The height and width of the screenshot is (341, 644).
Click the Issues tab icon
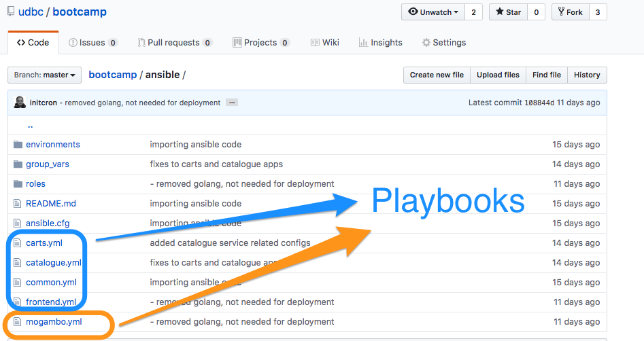coord(73,43)
